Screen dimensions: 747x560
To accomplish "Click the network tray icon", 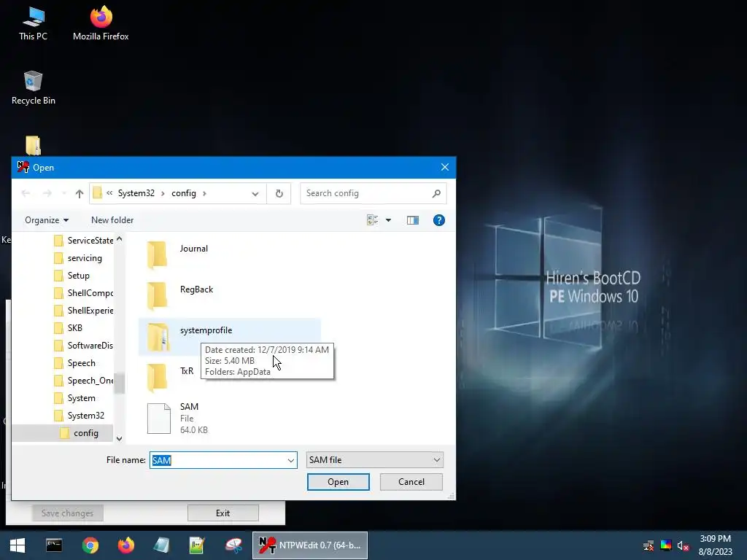I will (x=649, y=545).
